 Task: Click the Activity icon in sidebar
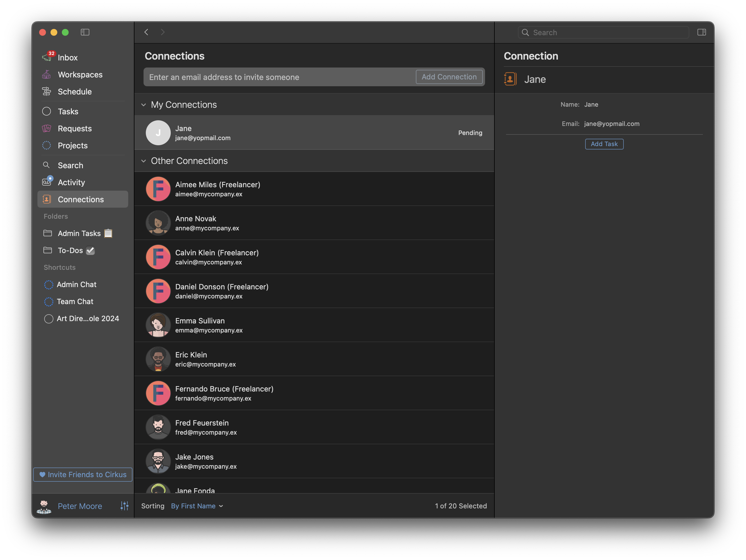47,182
